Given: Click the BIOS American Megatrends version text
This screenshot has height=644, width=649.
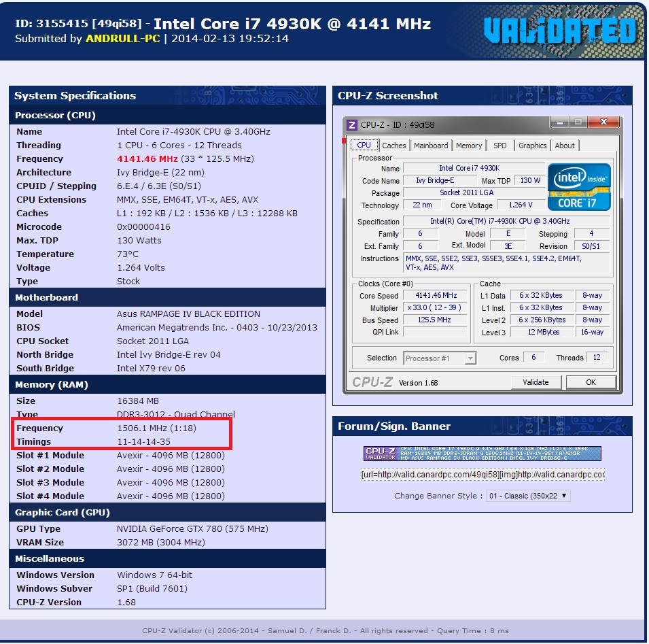Looking at the screenshot, I should click(217, 328).
